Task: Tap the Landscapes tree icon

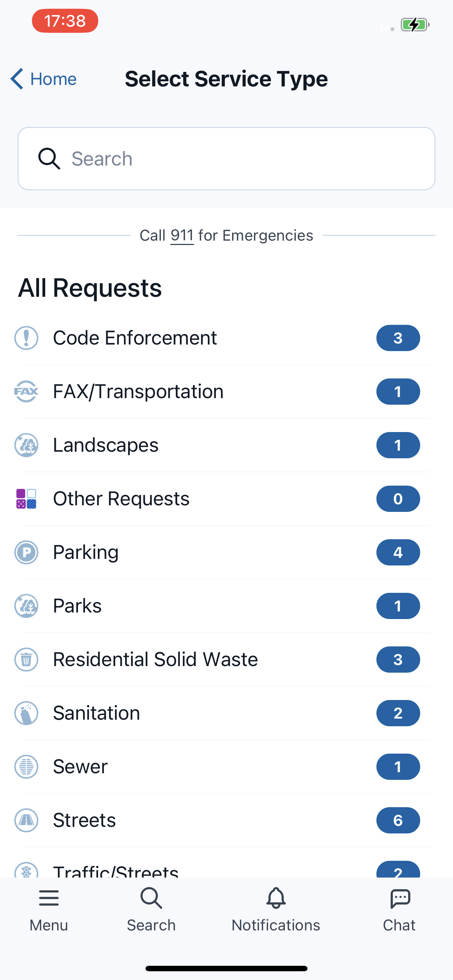Action: coord(26,445)
